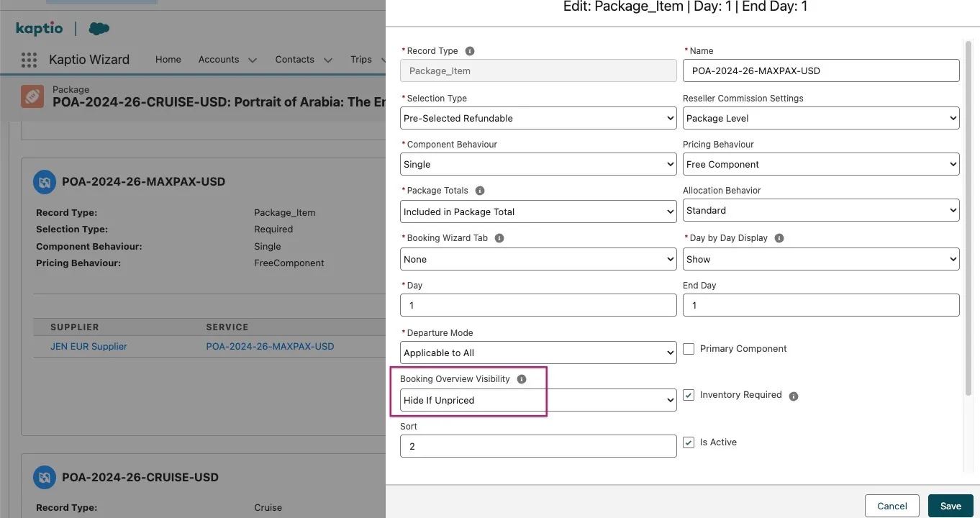Click the edit form vertical scrollbar
The height and width of the screenshot is (518, 980).
pyautogui.click(x=968, y=216)
